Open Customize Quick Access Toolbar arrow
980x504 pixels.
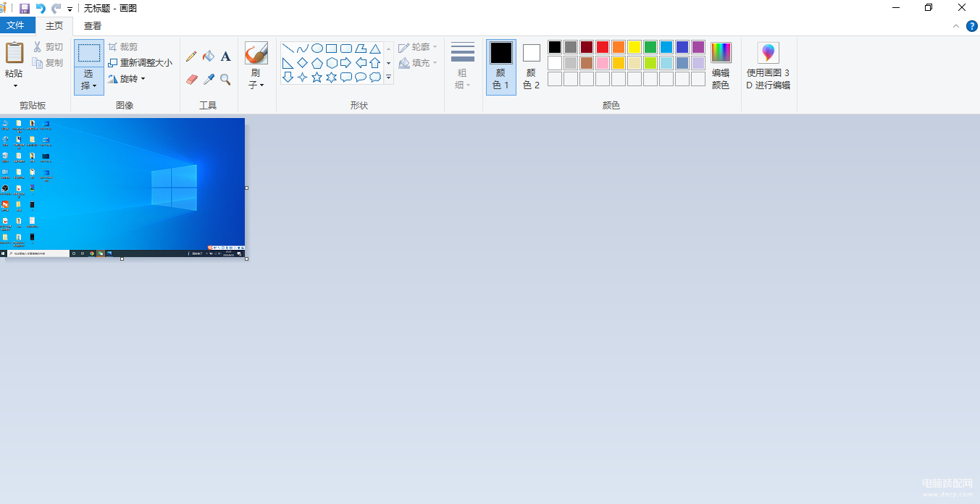pyautogui.click(x=70, y=9)
